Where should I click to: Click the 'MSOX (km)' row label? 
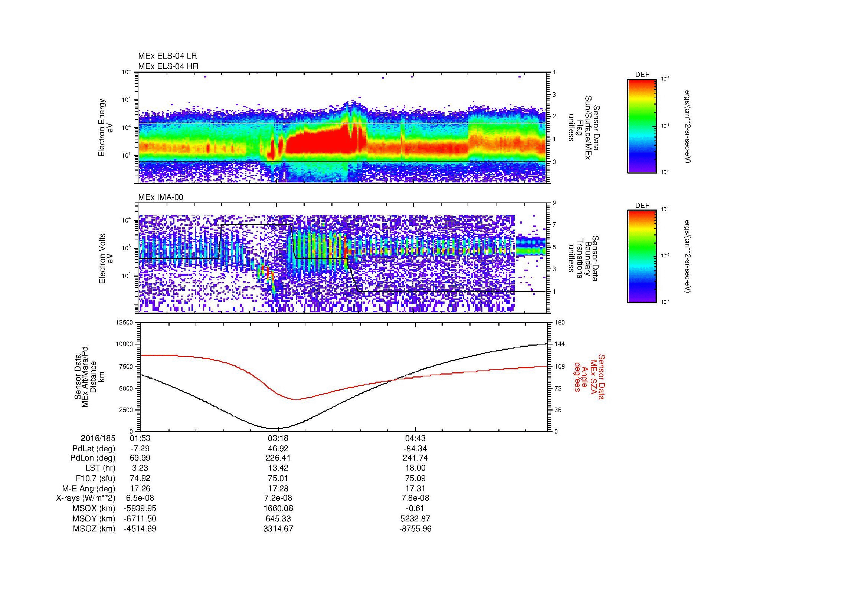94,508
